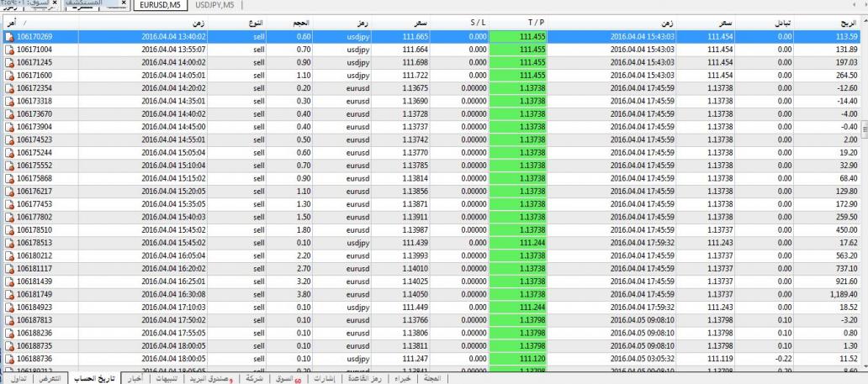
Task: Click the order icon beside order 106173670
Action: (x=9, y=114)
